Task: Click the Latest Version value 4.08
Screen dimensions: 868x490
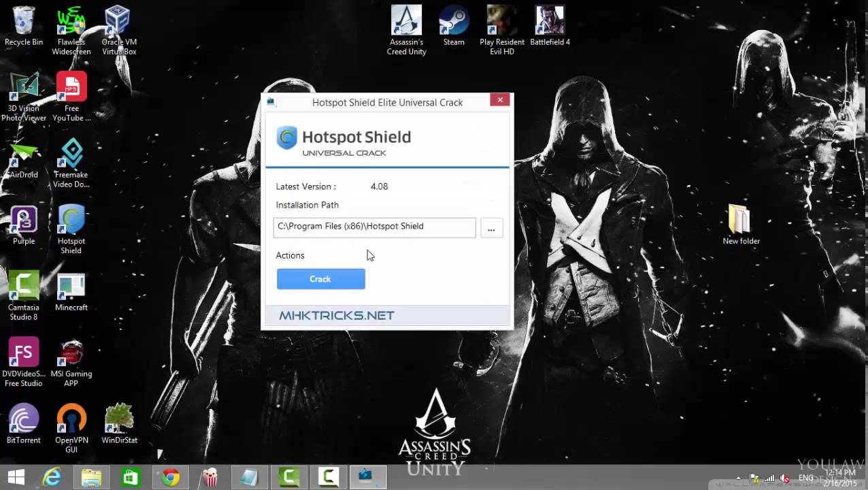Action: click(x=379, y=186)
